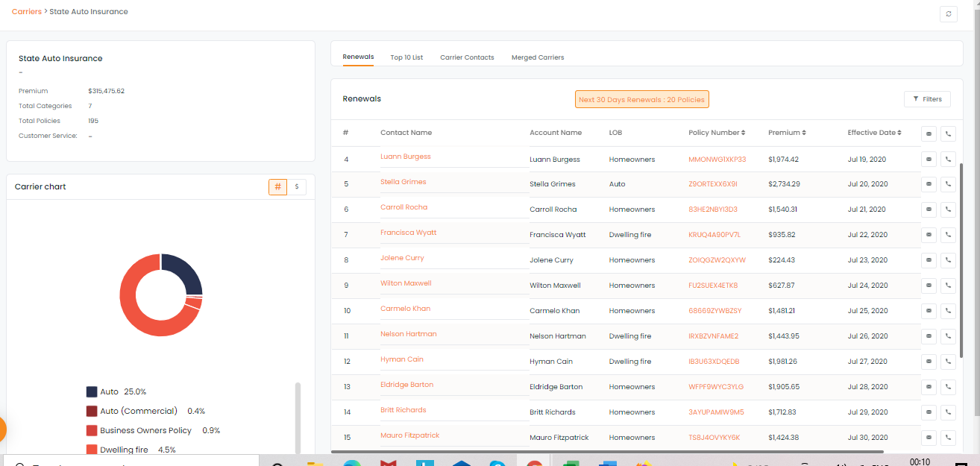980x466 pixels.
Task: Go back via the Carriers breadcrumb link
Action: (27, 12)
